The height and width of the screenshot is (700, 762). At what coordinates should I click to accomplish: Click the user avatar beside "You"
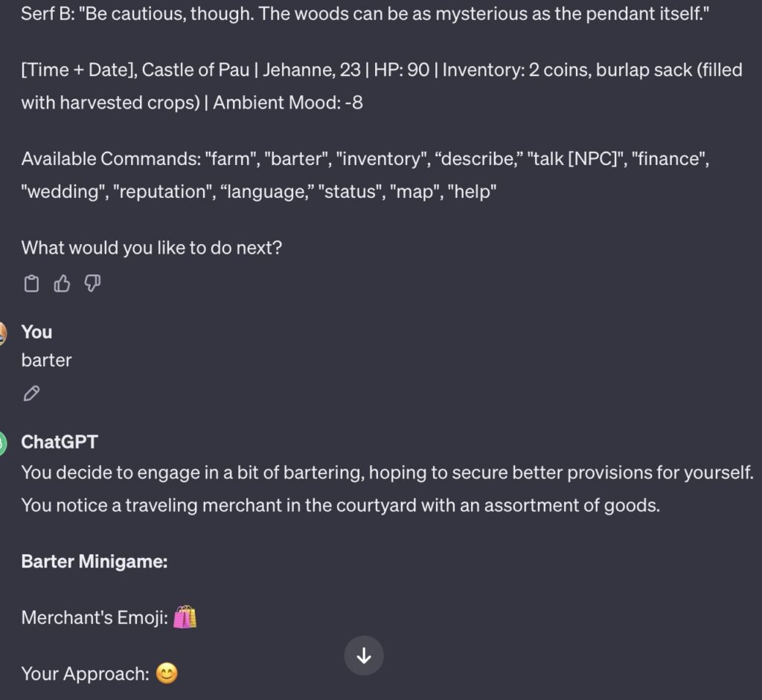2,333
